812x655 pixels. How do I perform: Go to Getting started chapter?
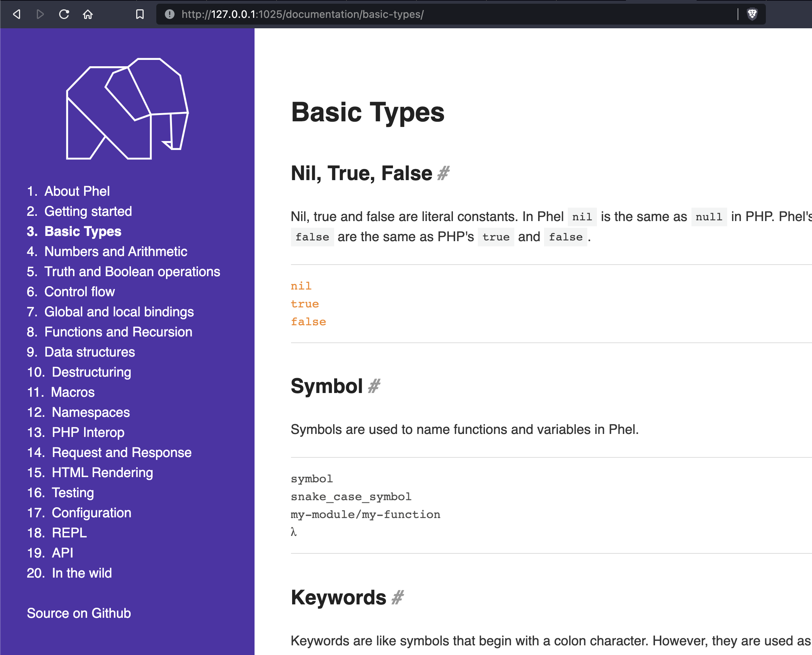88,211
